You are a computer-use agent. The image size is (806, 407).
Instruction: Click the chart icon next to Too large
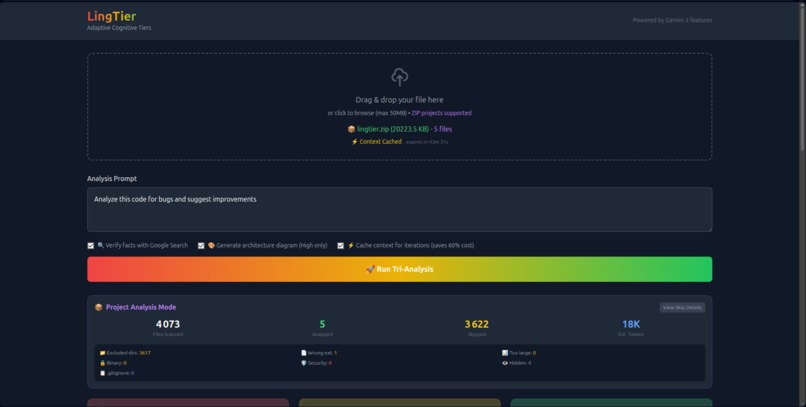click(505, 353)
